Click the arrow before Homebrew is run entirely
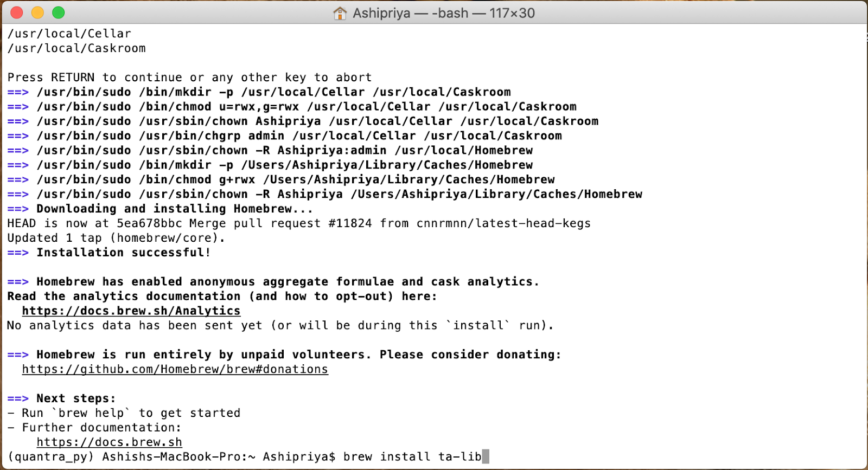The height and width of the screenshot is (470, 868). coord(18,355)
